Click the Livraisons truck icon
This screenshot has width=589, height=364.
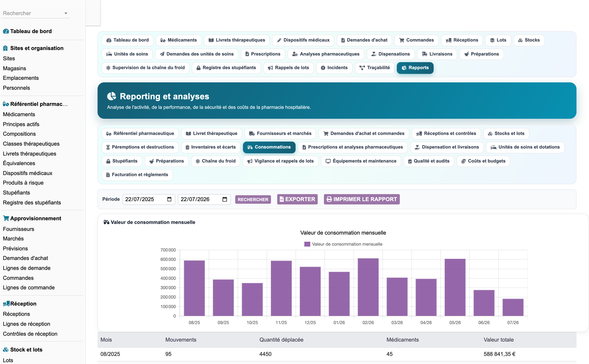pos(424,54)
